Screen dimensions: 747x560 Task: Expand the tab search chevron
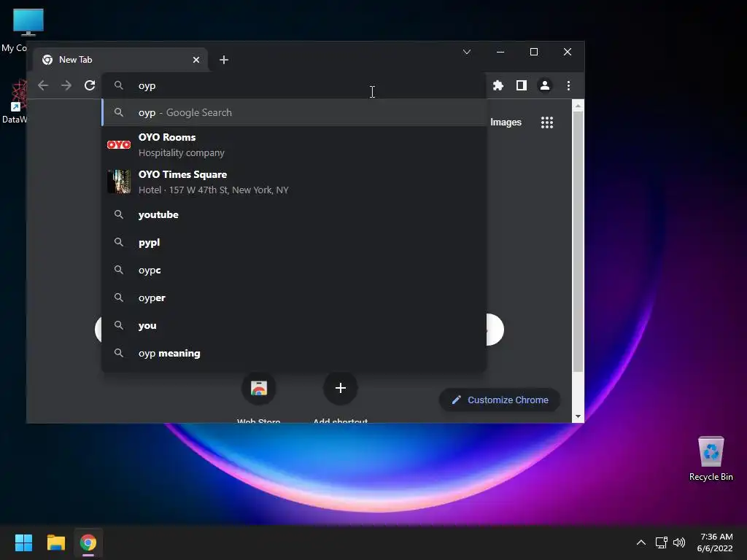pos(466,52)
